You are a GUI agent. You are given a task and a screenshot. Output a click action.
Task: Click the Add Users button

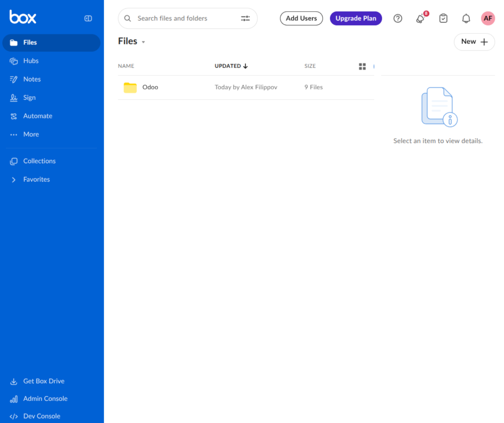click(301, 18)
